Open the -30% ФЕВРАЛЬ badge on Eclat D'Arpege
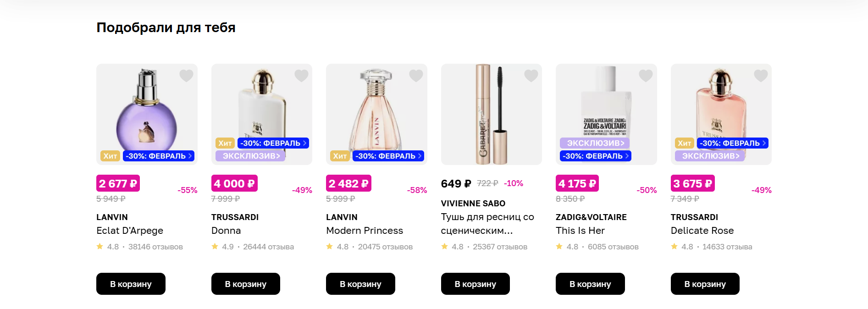Screen dimensions: 868x309 pyautogui.click(x=159, y=156)
